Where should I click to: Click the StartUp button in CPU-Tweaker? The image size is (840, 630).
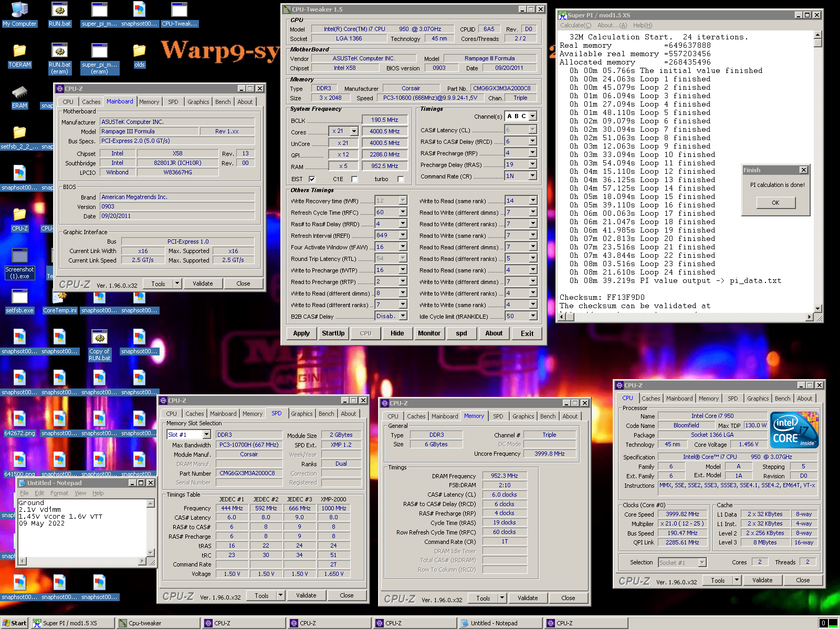pyautogui.click(x=333, y=333)
